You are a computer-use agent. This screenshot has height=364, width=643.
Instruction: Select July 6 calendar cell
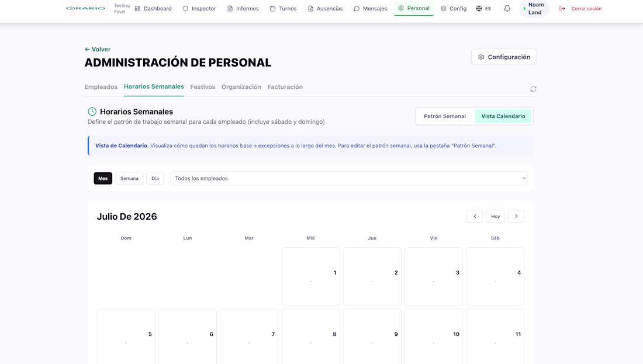click(188, 337)
